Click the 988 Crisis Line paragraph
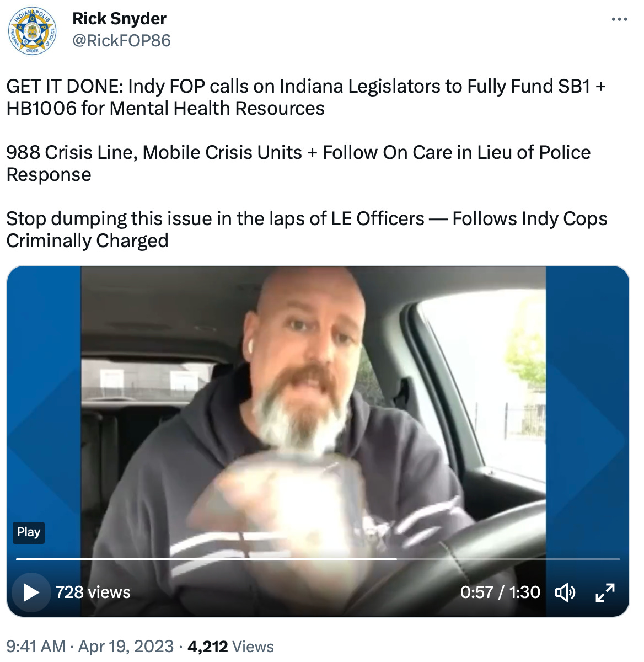The image size is (644, 662). [298, 163]
